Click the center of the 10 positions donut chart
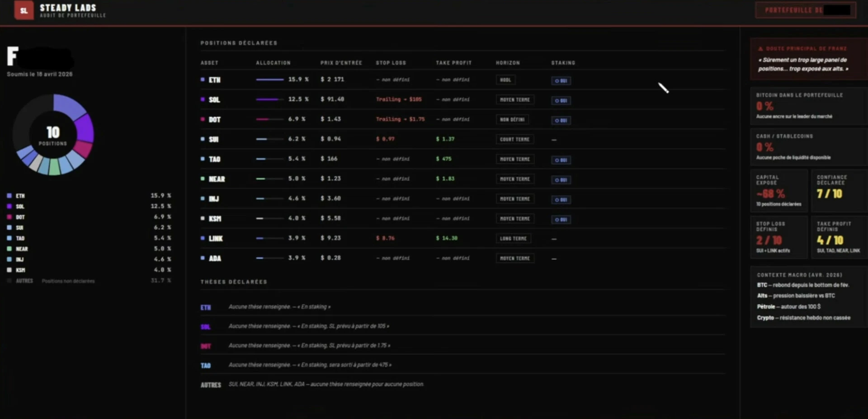This screenshot has width=868, height=419. [53, 134]
